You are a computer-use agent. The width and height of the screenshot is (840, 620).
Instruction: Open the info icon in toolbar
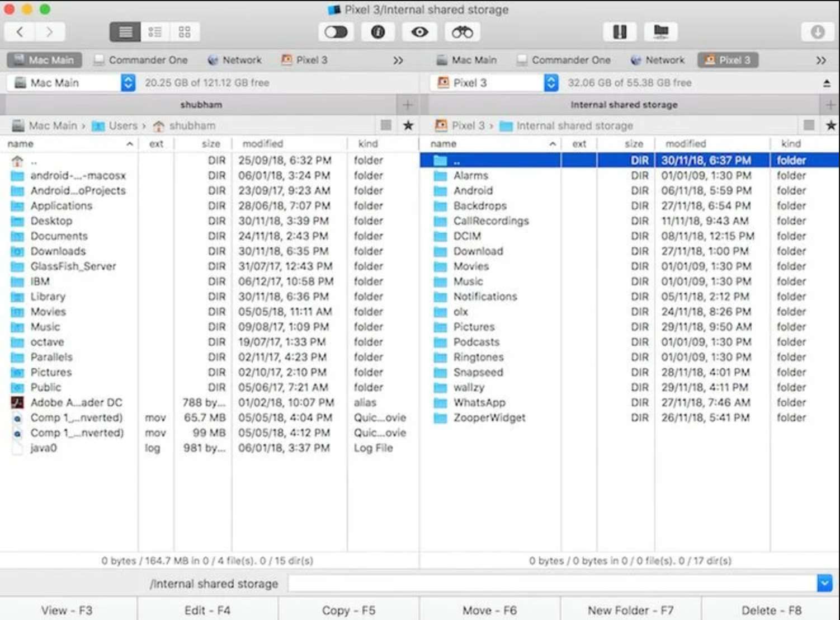pos(378,32)
